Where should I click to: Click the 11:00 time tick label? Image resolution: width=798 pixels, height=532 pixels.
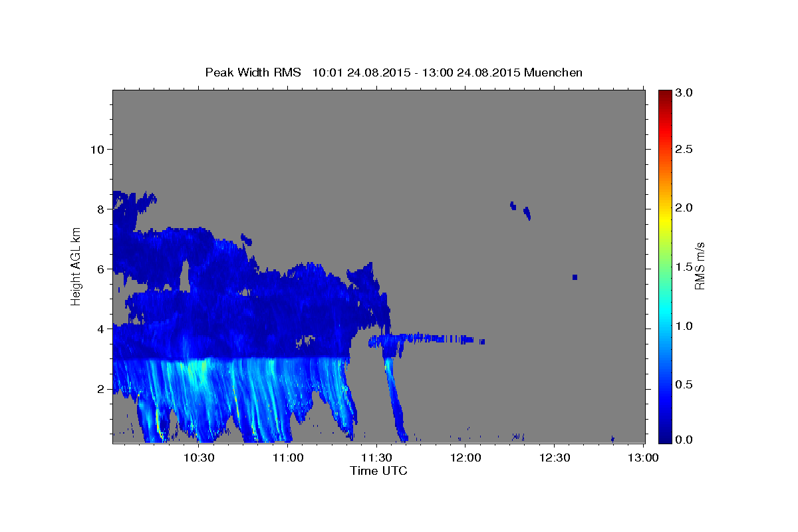(x=288, y=458)
